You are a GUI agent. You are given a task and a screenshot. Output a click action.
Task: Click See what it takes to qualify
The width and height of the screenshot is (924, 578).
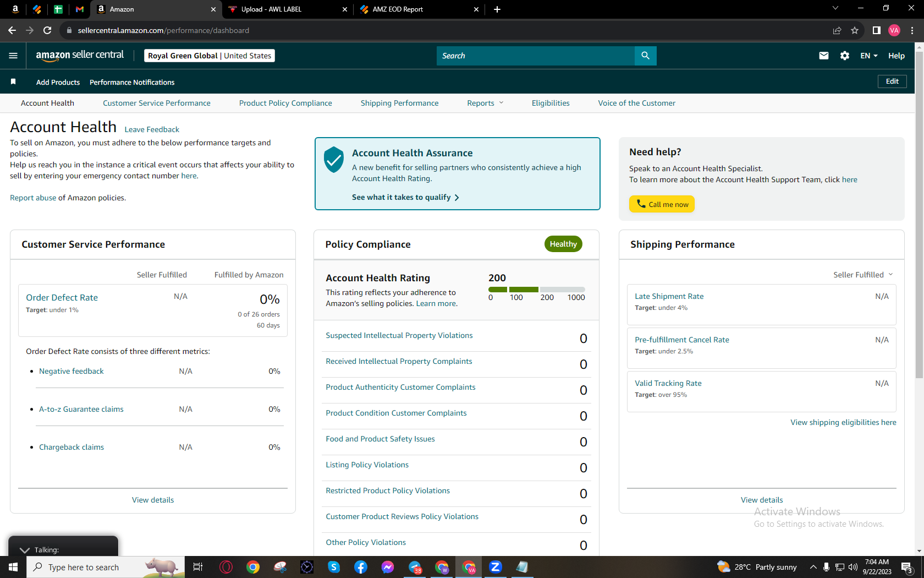point(405,197)
